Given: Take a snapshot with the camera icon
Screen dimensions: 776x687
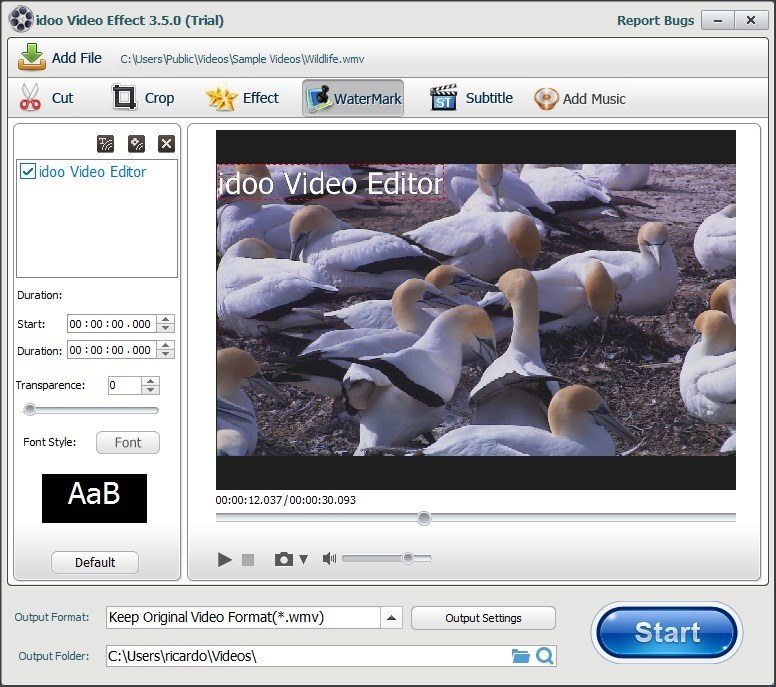Looking at the screenshot, I should (x=284, y=559).
